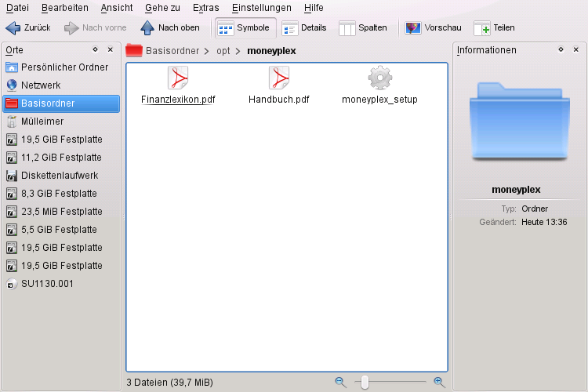Click the Finanzlexikon.pdf file name label
The height and width of the screenshot is (392, 588).
click(x=178, y=100)
